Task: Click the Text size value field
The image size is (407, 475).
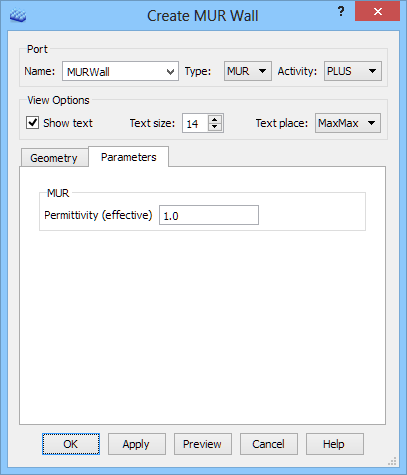Action: 195,123
